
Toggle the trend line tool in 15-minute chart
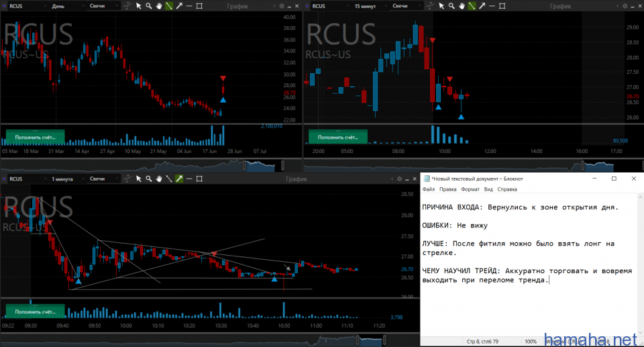click(472, 6)
